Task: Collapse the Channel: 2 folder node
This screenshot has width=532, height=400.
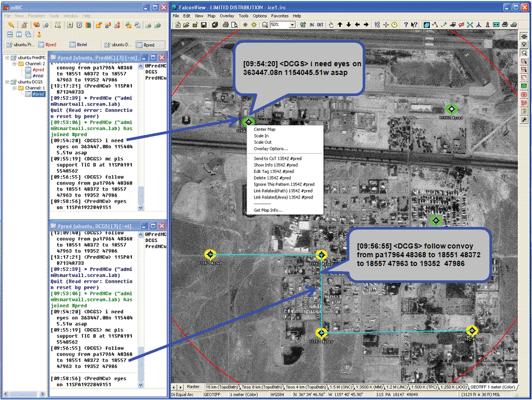Action: click(x=14, y=64)
